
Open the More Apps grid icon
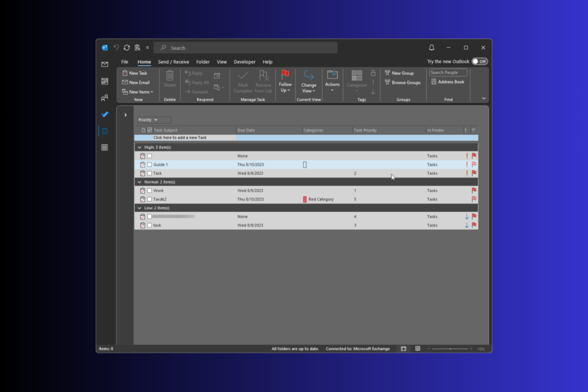pos(105,147)
